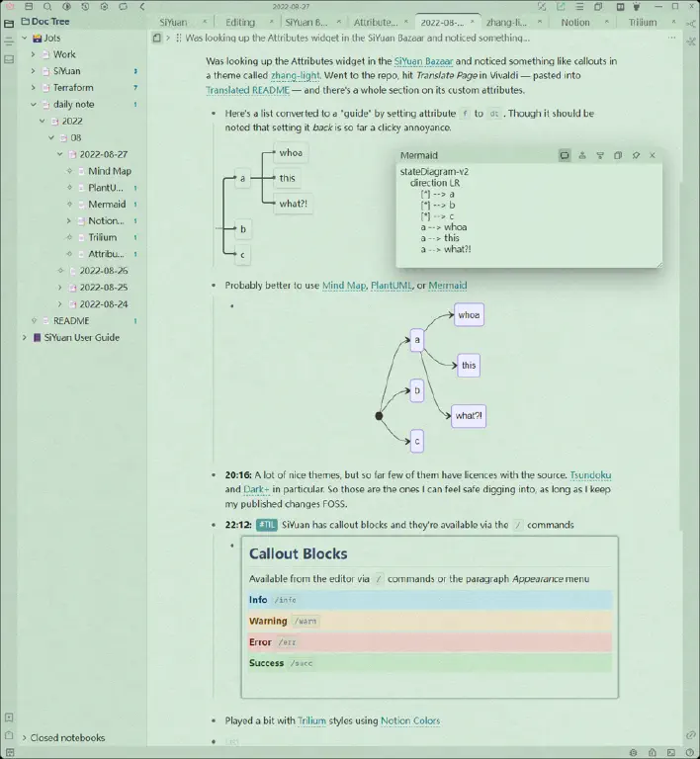The height and width of the screenshot is (759, 700).
Task: Open the outline panel icon in left dock
Action: click(9, 42)
